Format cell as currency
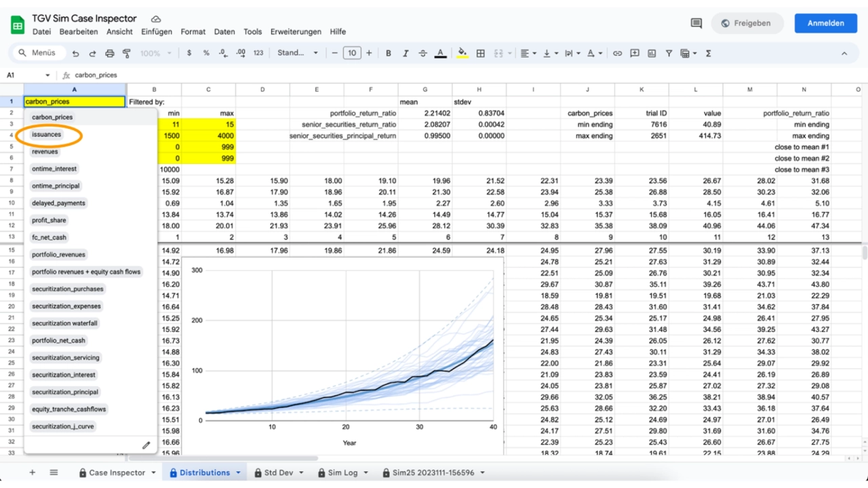This screenshot has width=868, height=488. 189,54
